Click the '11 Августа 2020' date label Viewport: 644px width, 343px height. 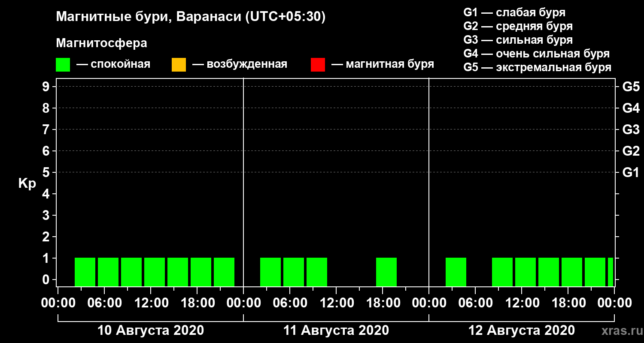click(x=336, y=331)
